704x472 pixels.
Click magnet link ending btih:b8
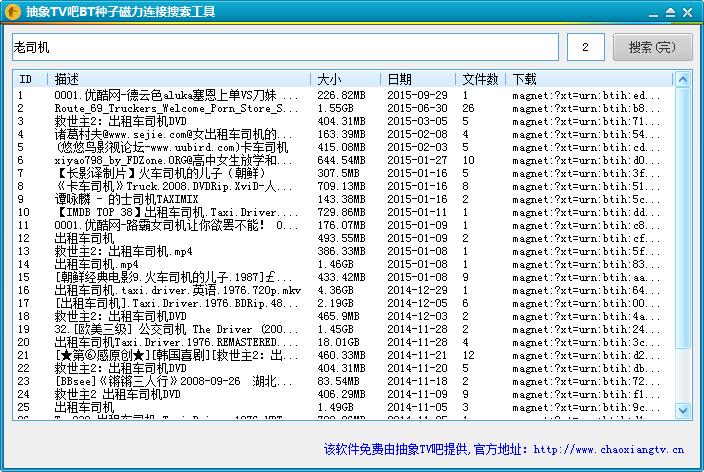[x=586, y=109]
